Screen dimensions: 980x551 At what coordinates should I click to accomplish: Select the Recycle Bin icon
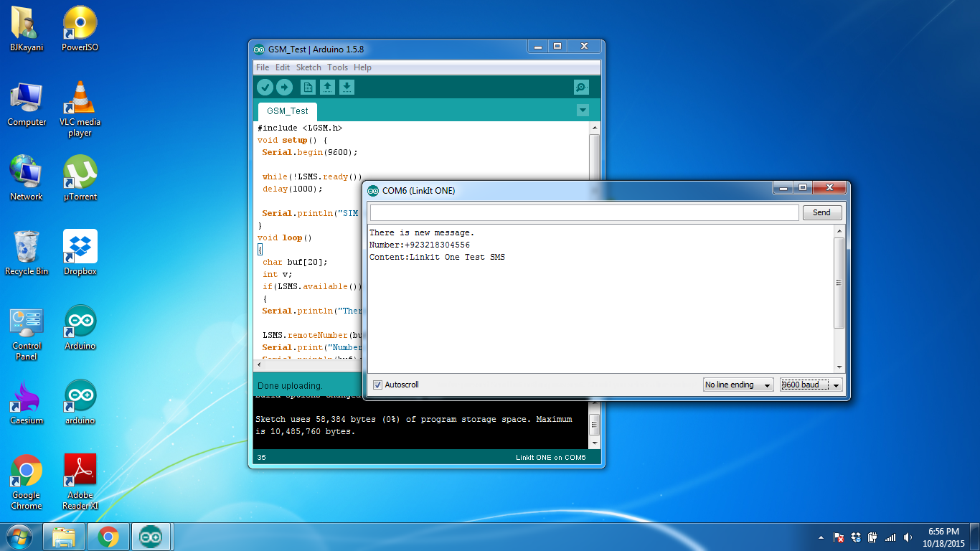click(26, 253)
